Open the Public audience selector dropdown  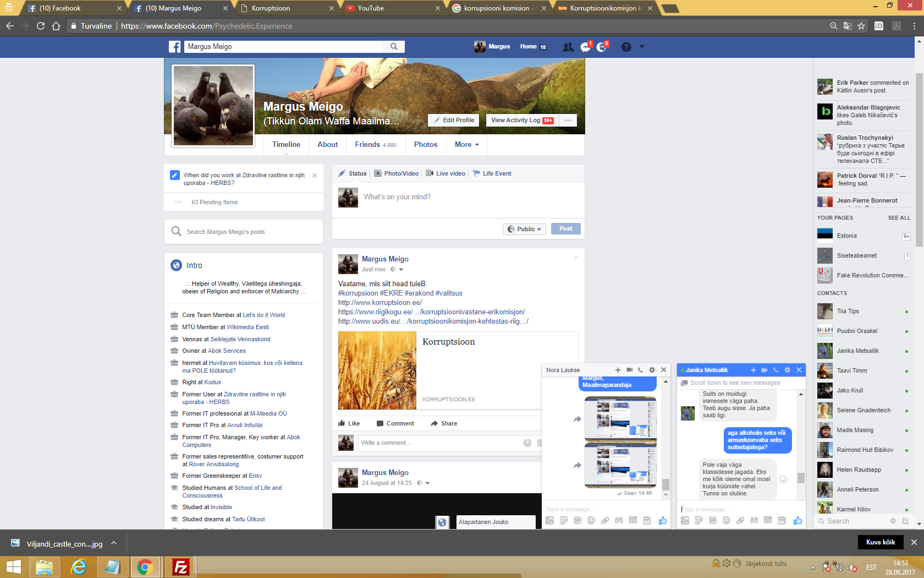(525, 229)
